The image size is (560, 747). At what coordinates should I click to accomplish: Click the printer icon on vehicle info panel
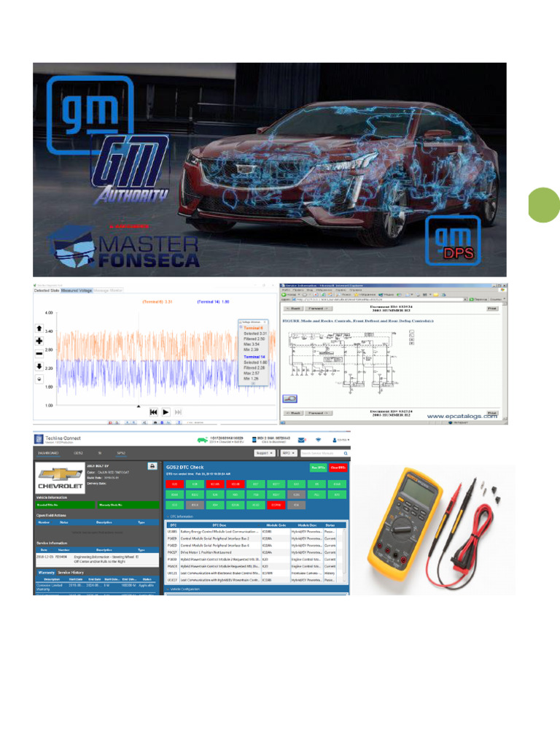point(152,466)
